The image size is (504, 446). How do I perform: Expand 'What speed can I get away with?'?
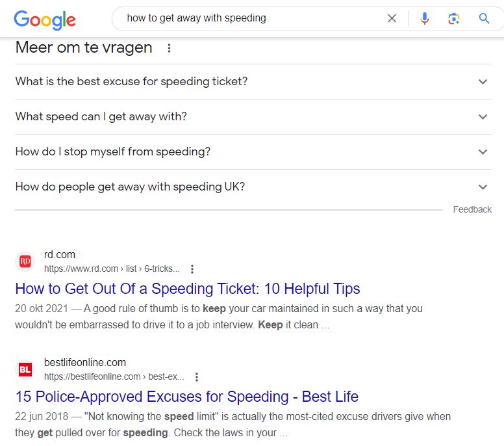pyautogui.click(x=253, y=117)
